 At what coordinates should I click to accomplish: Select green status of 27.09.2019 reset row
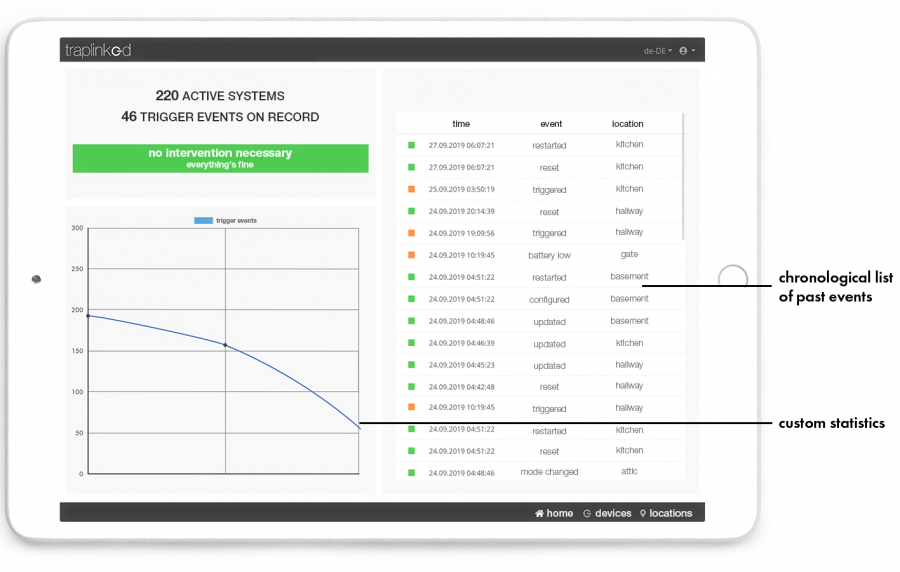(x=412, y=167)
